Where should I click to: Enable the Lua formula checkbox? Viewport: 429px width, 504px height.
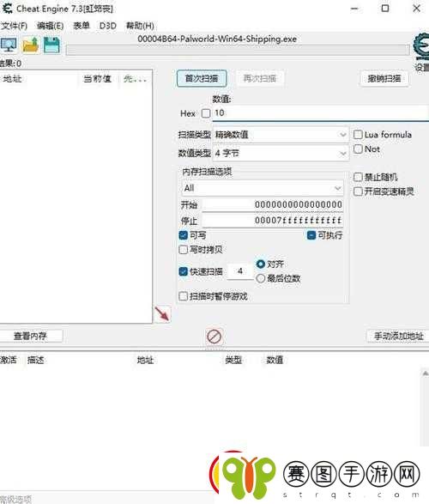click(x=358, y=134)
